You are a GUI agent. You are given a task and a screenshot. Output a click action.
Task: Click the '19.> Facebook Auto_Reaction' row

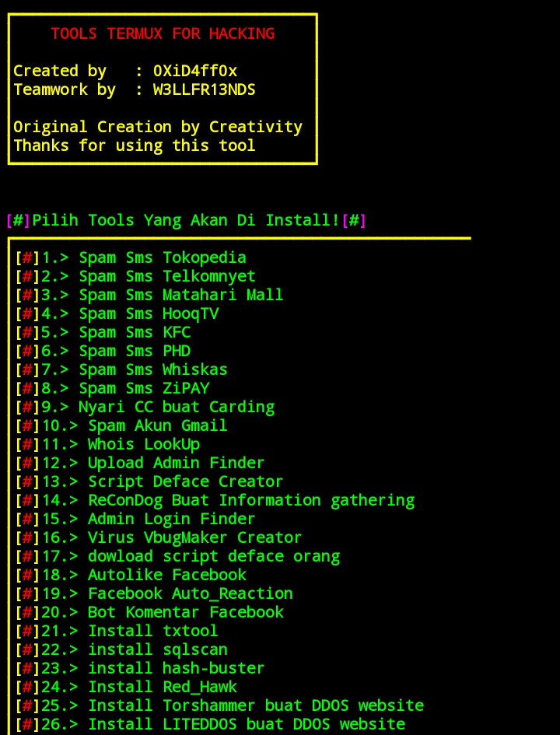(154, 594)
